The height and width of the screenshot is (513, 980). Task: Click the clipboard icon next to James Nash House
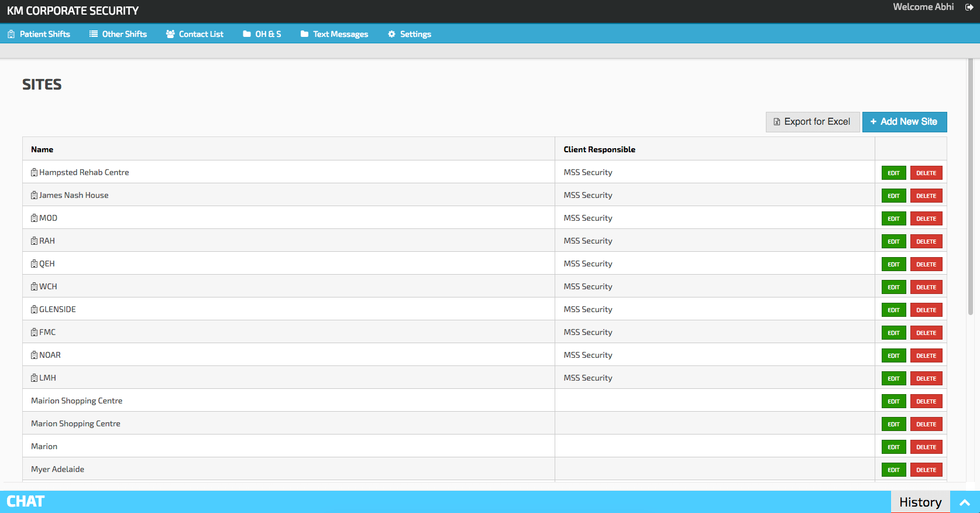point(34,195)
